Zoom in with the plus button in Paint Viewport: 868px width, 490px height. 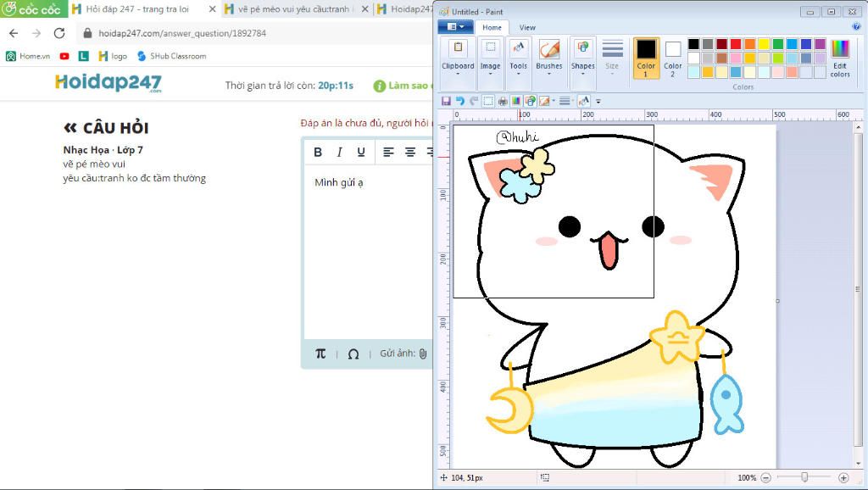click(x=843, y=477)
